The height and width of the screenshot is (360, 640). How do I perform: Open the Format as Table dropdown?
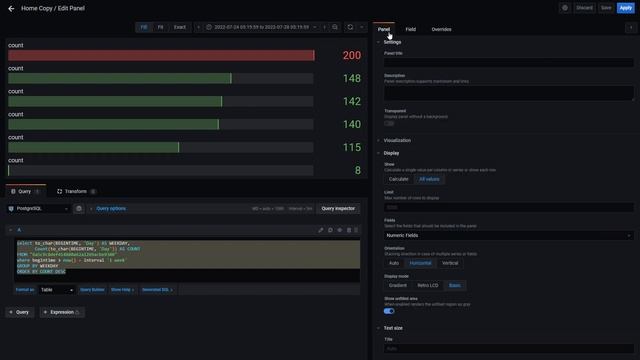click(x=57, y=290)
